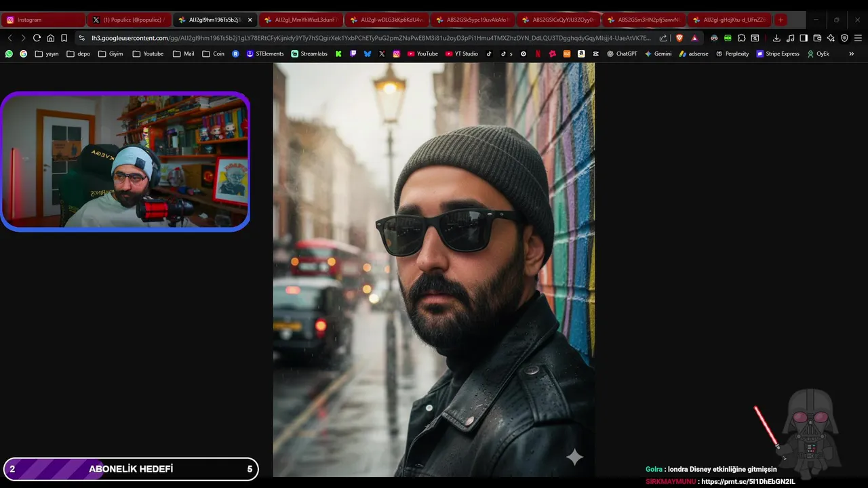Click the forward navigation arrow

coord(23,38)
